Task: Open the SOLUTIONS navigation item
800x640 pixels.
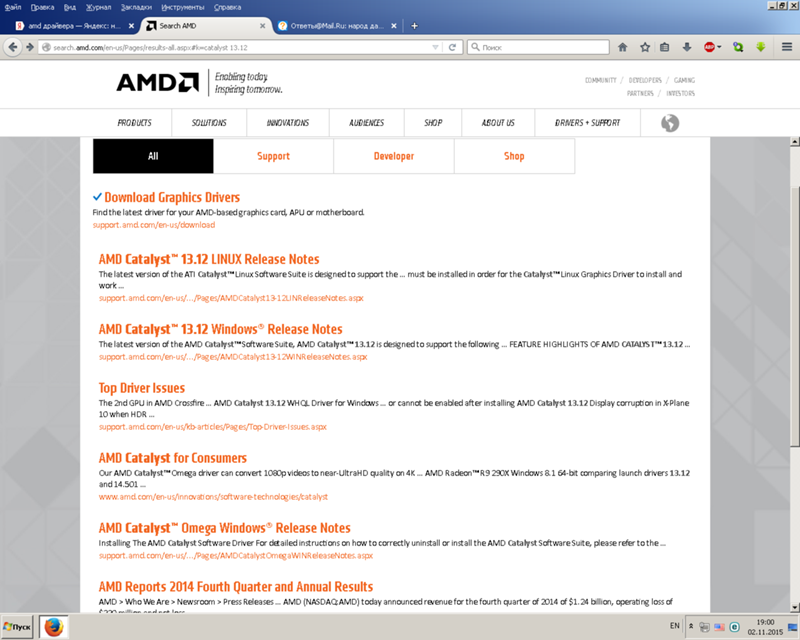Action: 209,123
